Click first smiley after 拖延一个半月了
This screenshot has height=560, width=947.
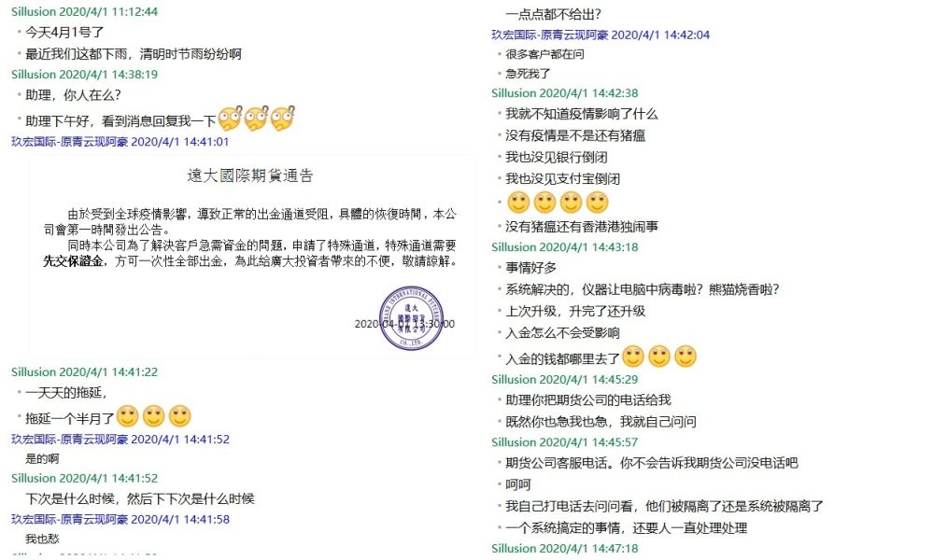click(127, 415)
